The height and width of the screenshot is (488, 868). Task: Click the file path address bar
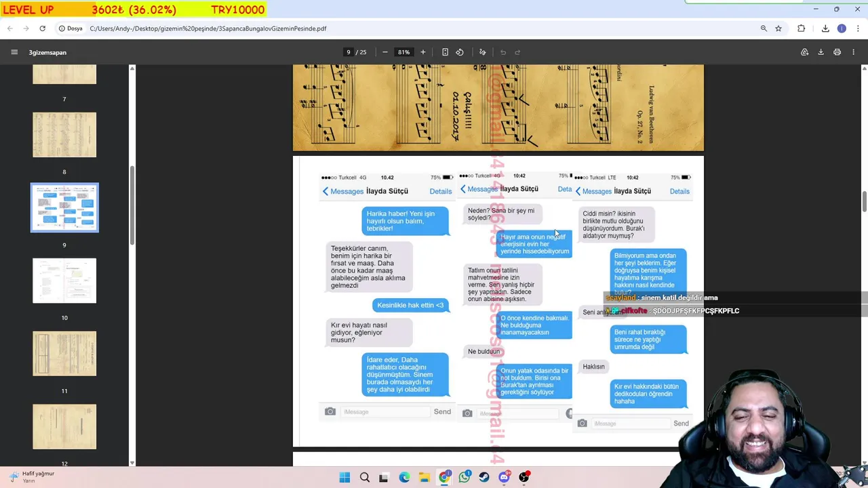pyautogui.click(x=420, y=28)
